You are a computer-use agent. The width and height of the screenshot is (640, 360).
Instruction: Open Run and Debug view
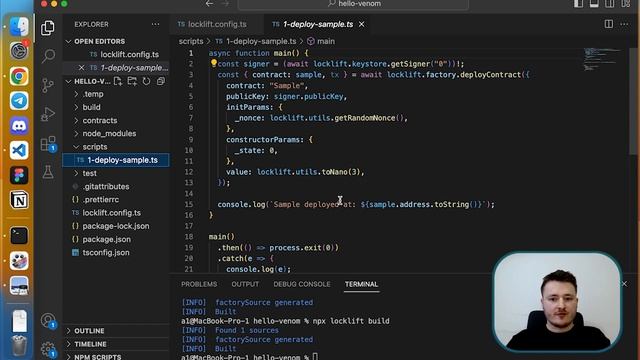pos(48,114)
